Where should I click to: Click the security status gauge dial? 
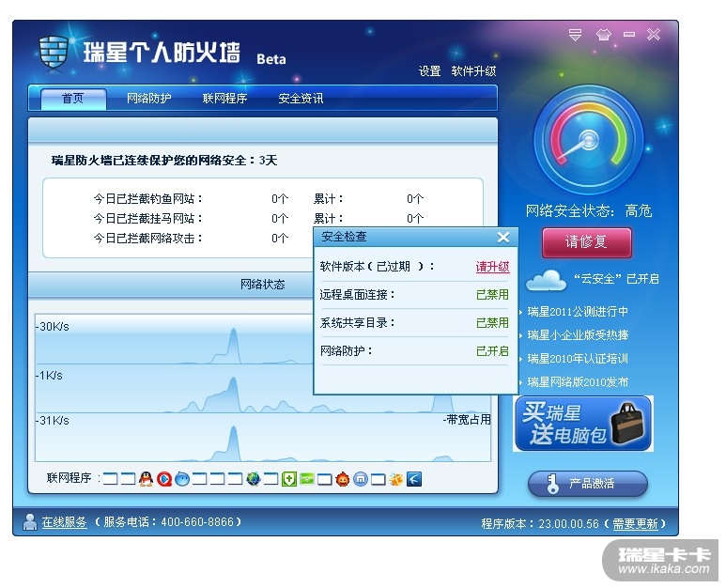pyautogui.click(x=588, y=140)
